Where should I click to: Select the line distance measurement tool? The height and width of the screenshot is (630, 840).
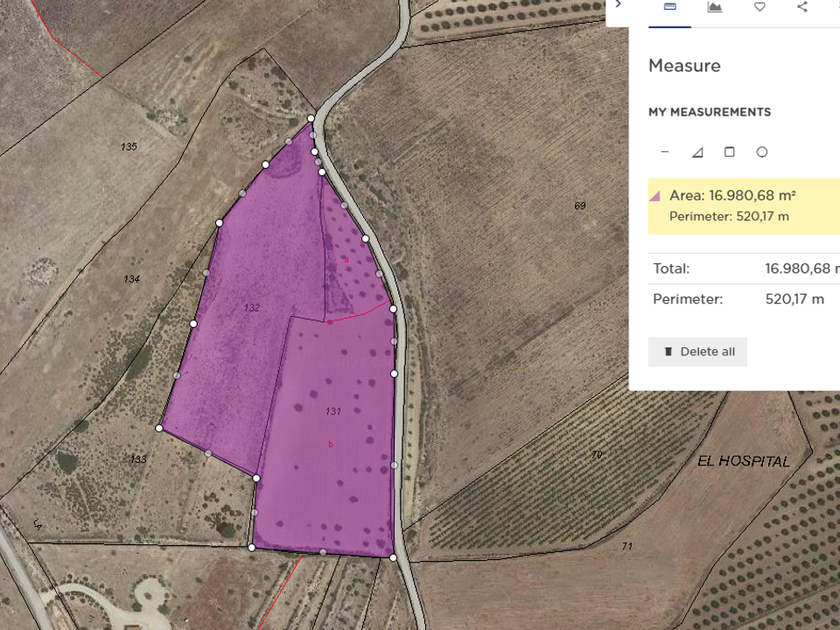coord(665,152)
